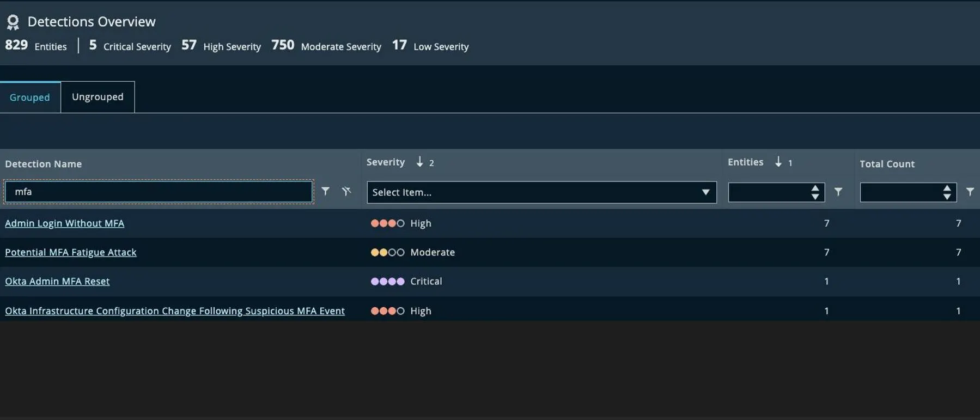Switch to the Grouped tab

(30, 98)
